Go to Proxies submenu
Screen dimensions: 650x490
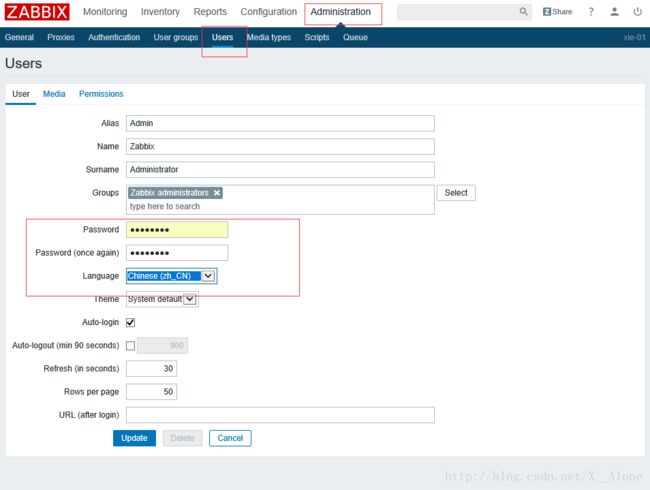click(61, 37)
